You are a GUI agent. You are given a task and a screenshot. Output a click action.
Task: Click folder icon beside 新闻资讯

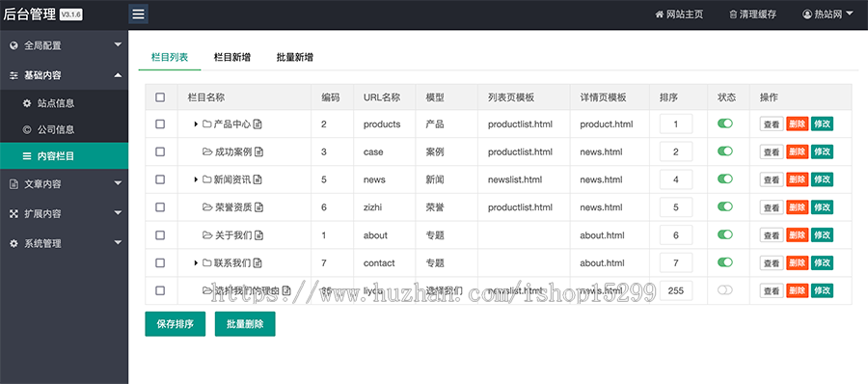coord(207,179)
